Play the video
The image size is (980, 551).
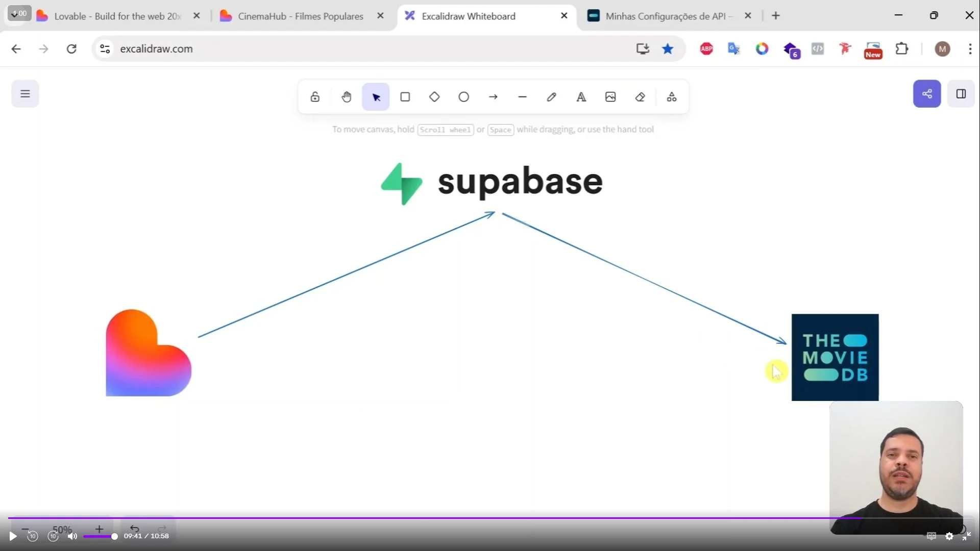(x=13, y=536)
